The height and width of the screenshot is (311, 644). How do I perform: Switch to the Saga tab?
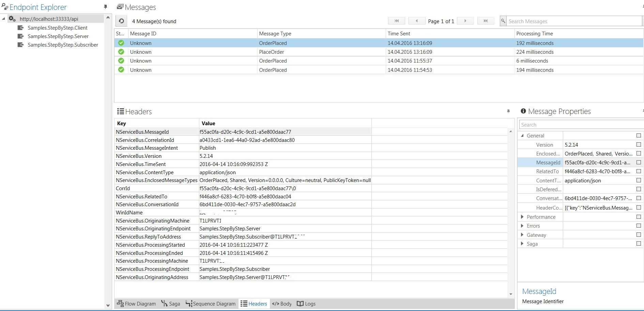point(171,304)
